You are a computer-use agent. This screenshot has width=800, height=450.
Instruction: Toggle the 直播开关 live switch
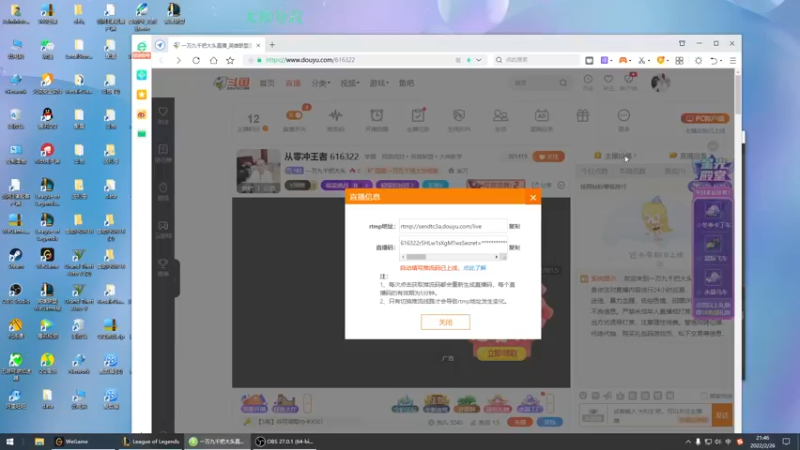(x=294, y=115)
